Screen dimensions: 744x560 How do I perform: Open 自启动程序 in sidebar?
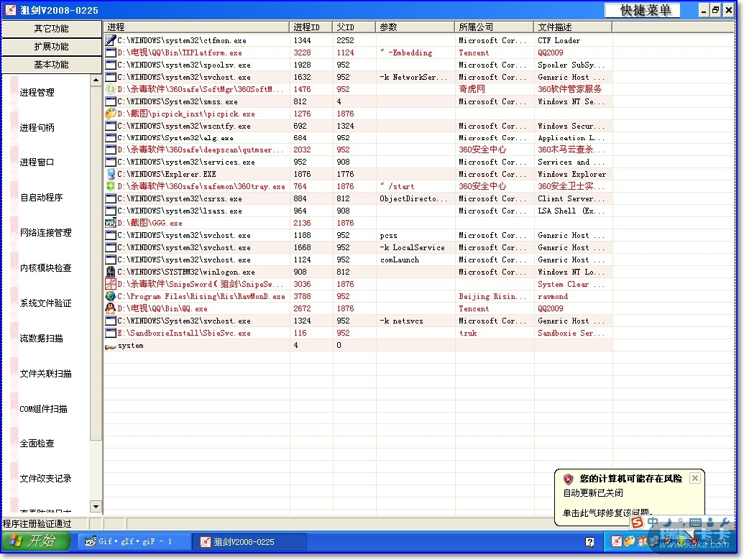(x=41, y=198)
